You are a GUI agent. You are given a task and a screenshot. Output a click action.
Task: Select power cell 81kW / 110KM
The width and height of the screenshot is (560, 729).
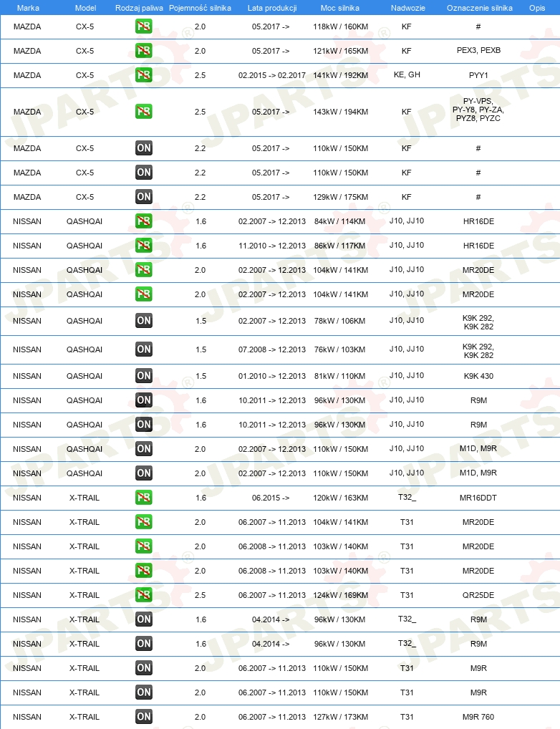coord(340,376)
